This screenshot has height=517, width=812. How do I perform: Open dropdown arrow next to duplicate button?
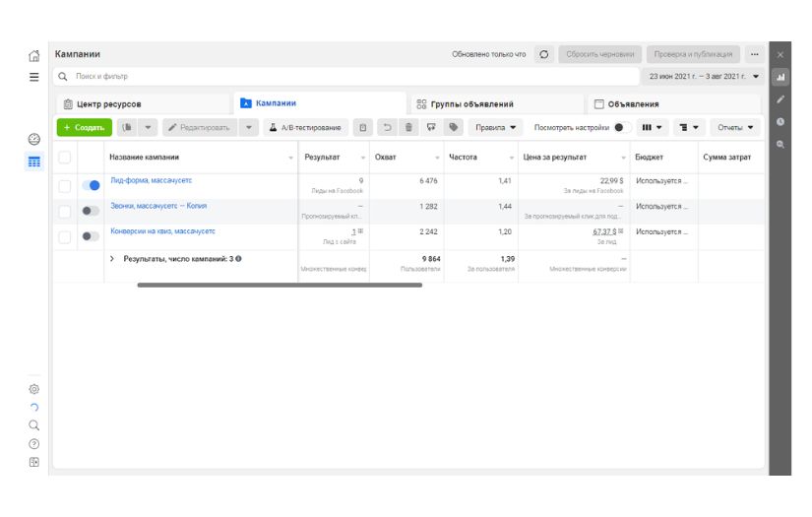(148, 127)
